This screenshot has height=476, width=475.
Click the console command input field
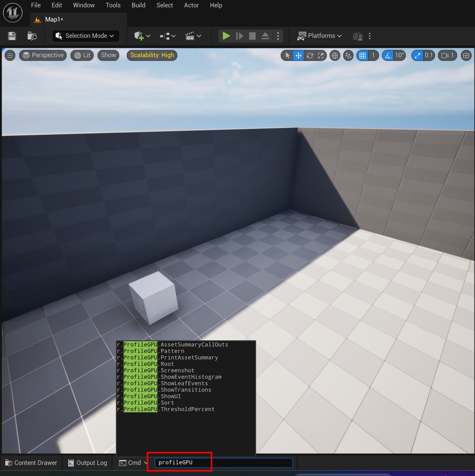(224, 463)
